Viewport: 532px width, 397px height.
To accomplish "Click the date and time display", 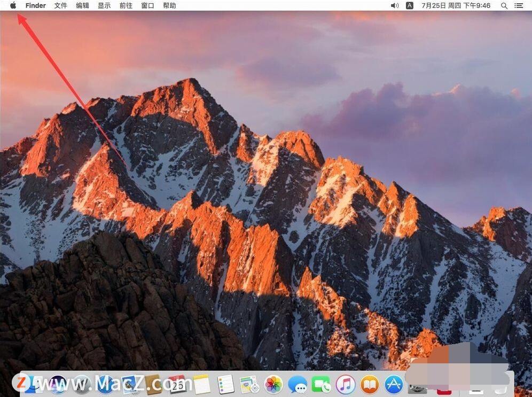I will click(456, 5).
